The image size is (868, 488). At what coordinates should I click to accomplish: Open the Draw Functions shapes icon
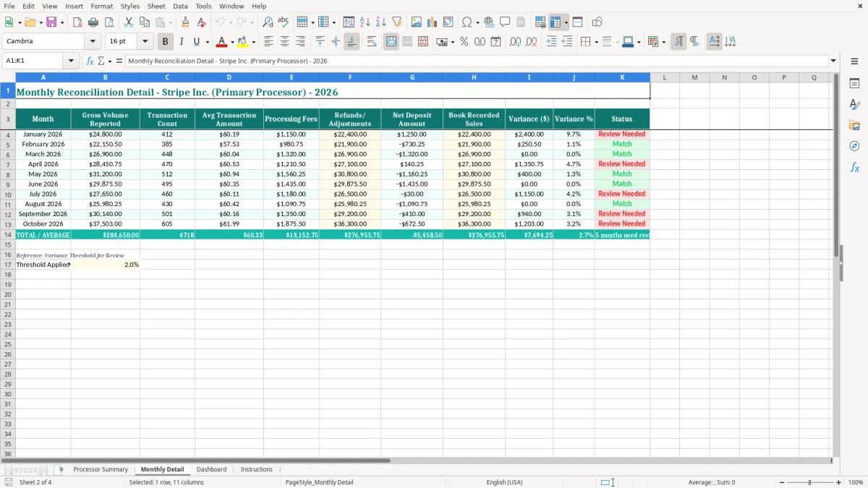coord(597,22)
